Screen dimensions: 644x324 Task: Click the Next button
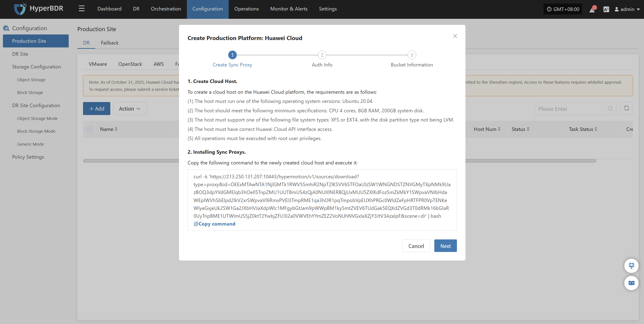pos(445,246)
